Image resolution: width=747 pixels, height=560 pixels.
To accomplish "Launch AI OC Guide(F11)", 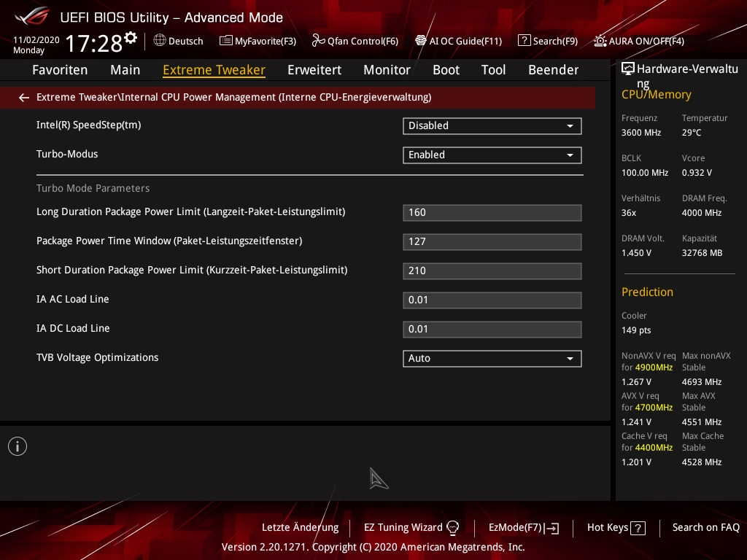I will (x=458, y=41).
